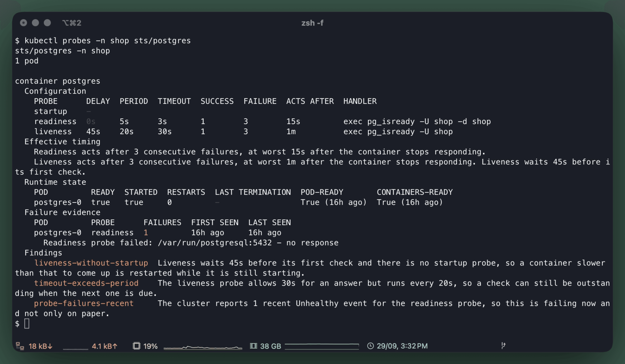Click the 18 kB download rate

click(40, 346)
